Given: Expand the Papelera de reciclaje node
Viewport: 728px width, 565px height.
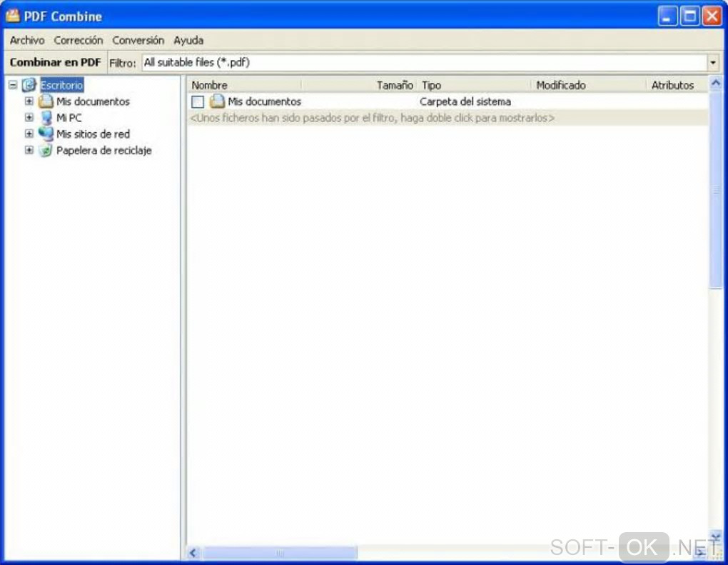Looking at the screenshot, I should [29, 150].
